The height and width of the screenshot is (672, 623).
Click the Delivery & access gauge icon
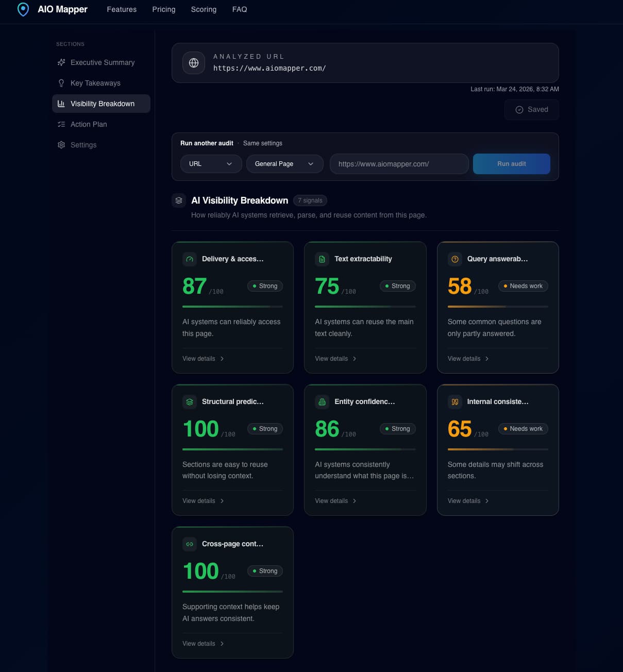pyautogui.click(x=190, y=259)
